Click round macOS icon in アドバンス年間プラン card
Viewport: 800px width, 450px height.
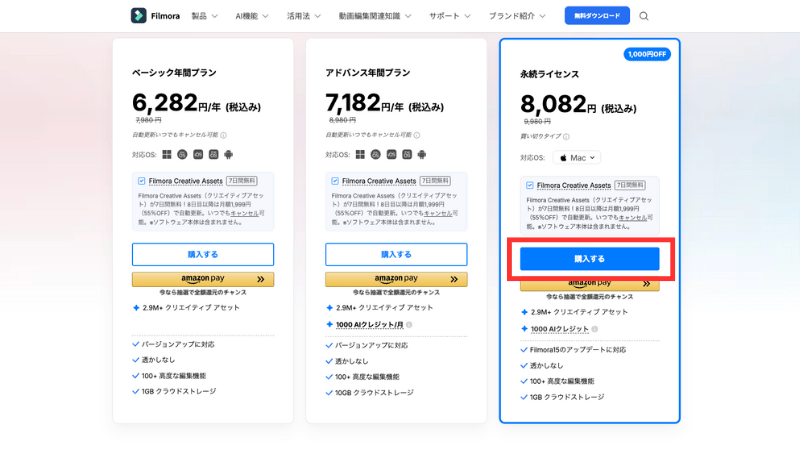(x=376, y=155)
